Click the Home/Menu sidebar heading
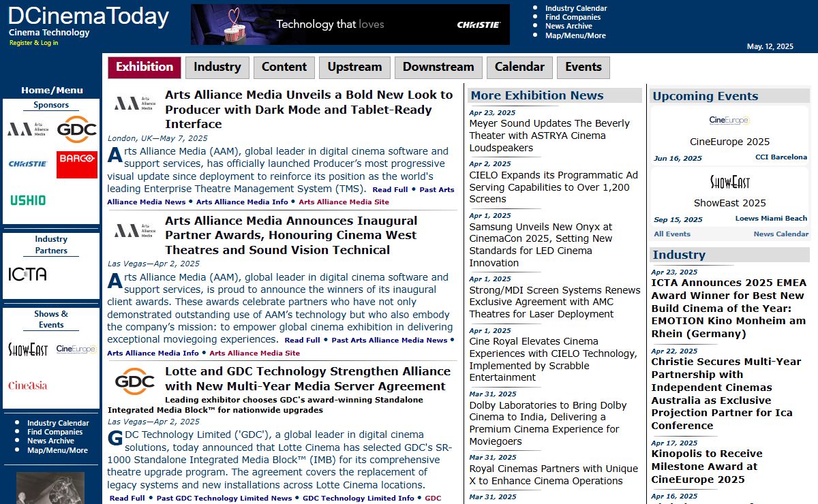Screen dimensions: 818x504 click(x=52, y=90)
